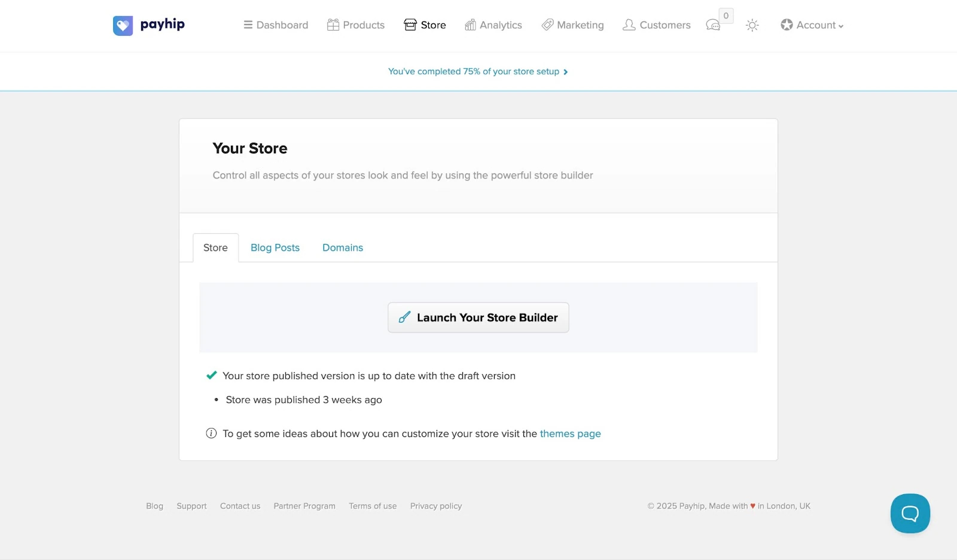Open the Support footer link
Screen dimensions: 957x560
[191, 506]
